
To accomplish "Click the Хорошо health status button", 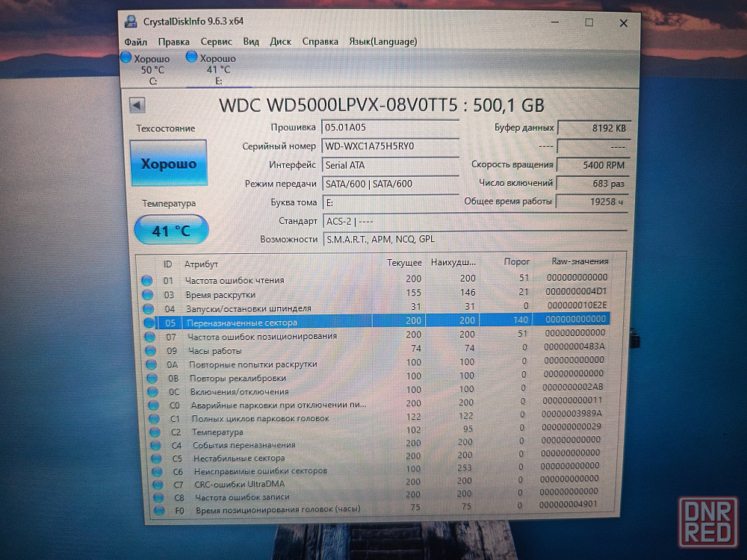I will (169, 164).
